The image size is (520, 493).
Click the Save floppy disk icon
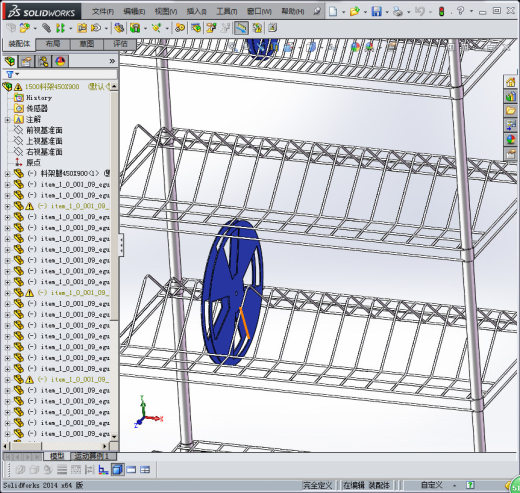pos(376,12)
